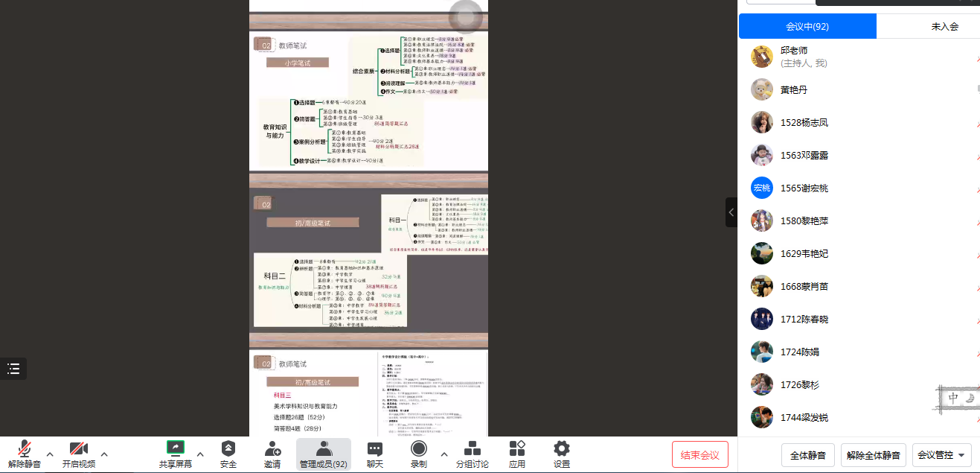Click the Share Screen (共享屏幕) icon

[176, 448]
